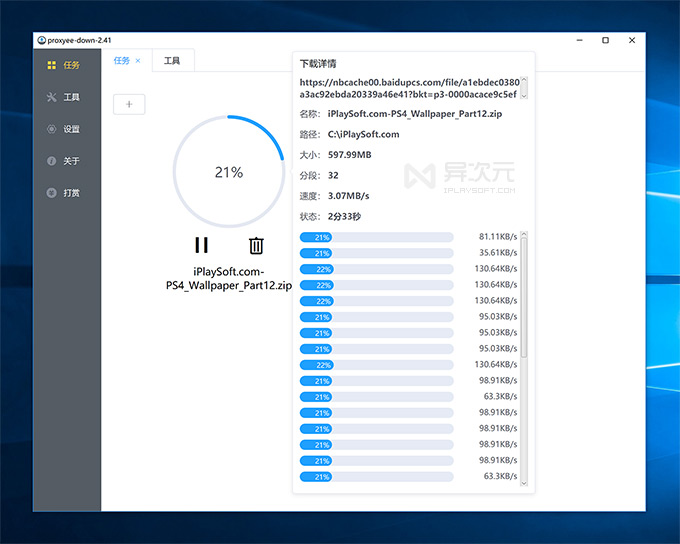The image size is (680, 544).
Task: Delete the download with trash icon
Action: [x=256, y=245]
